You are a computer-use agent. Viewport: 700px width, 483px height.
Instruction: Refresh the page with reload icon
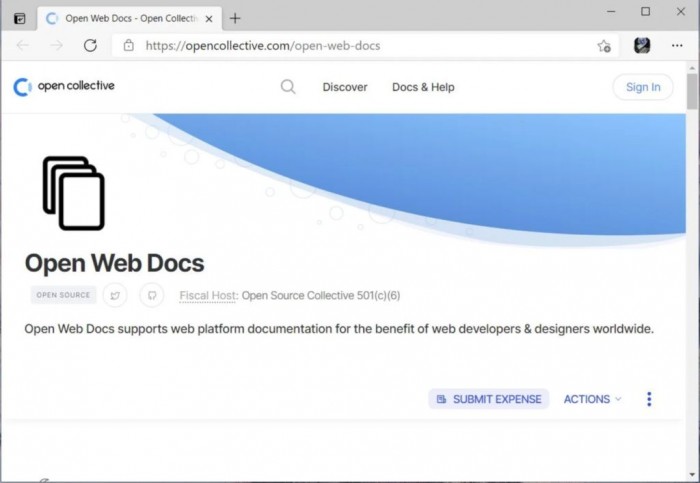click(x=90, y=45)
